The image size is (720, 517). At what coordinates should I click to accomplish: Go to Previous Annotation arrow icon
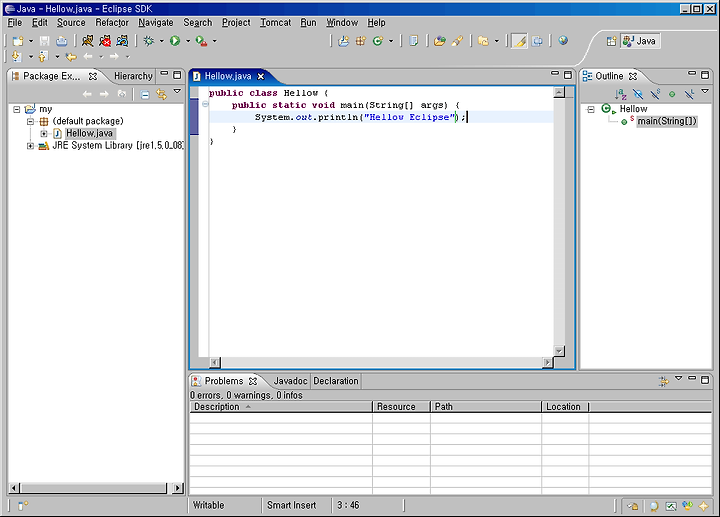tap(43, 56)
